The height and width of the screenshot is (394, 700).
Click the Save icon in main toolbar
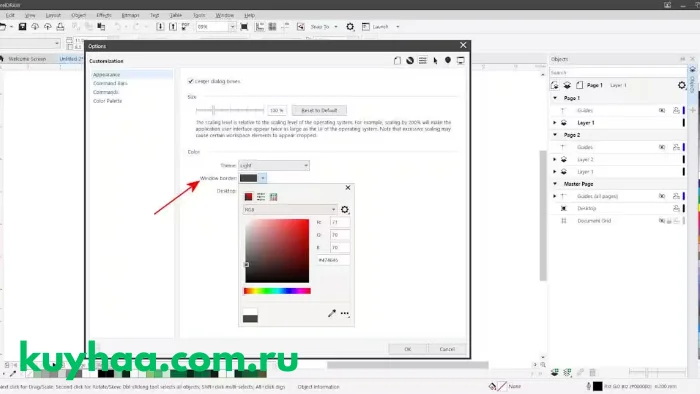tap(22, 27)
